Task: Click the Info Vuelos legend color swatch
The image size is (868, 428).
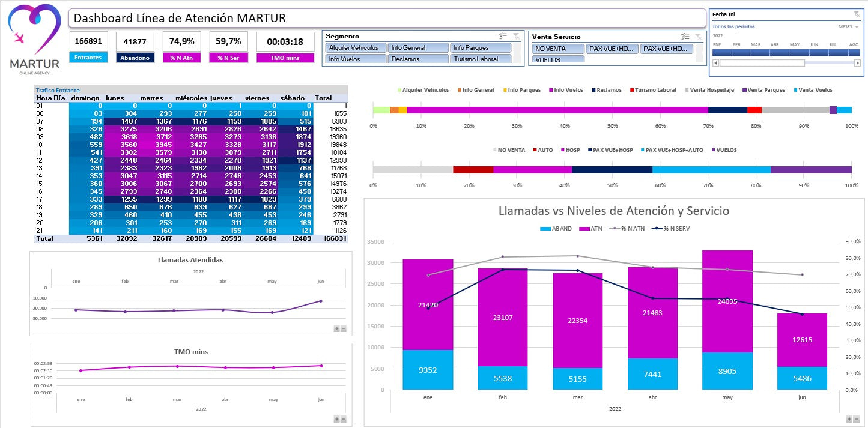Action: [x=550, y=90]
